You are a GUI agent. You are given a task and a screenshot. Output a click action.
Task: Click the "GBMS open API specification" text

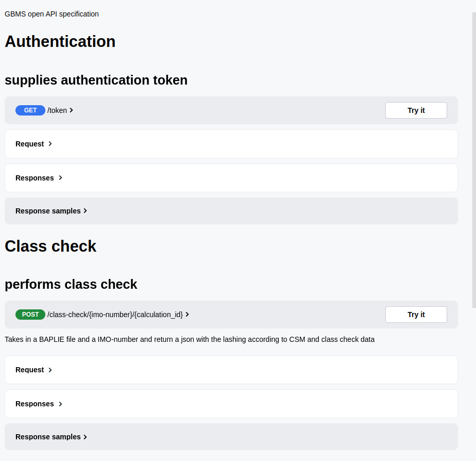pos(52,14)
